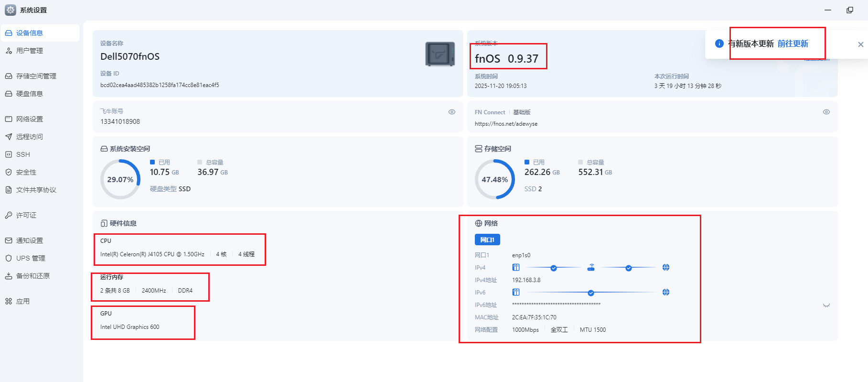
Task: Click the 552.31 GB total storage value
Action: coord(595,172)
